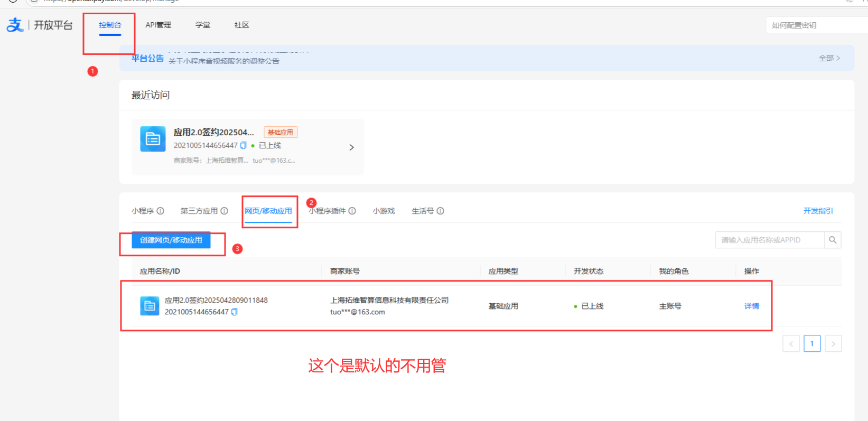Show info tooltip beside 小程序插件
This screenshot has width=868, height=421.
(352, 211)
